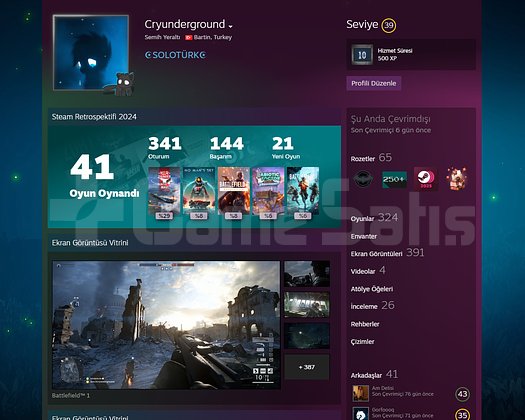The image size is (525, 420).
Task: Open the Envanter link
Action: coord(364,236)
